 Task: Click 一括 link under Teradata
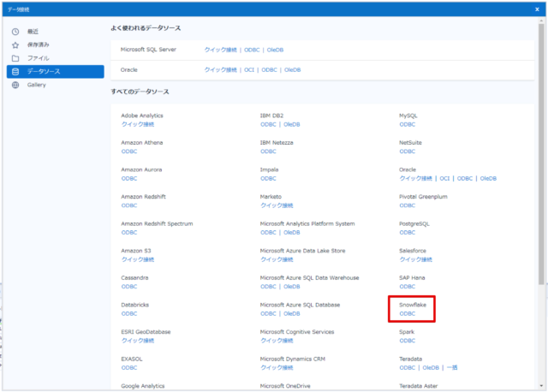[x=452, y=367]
